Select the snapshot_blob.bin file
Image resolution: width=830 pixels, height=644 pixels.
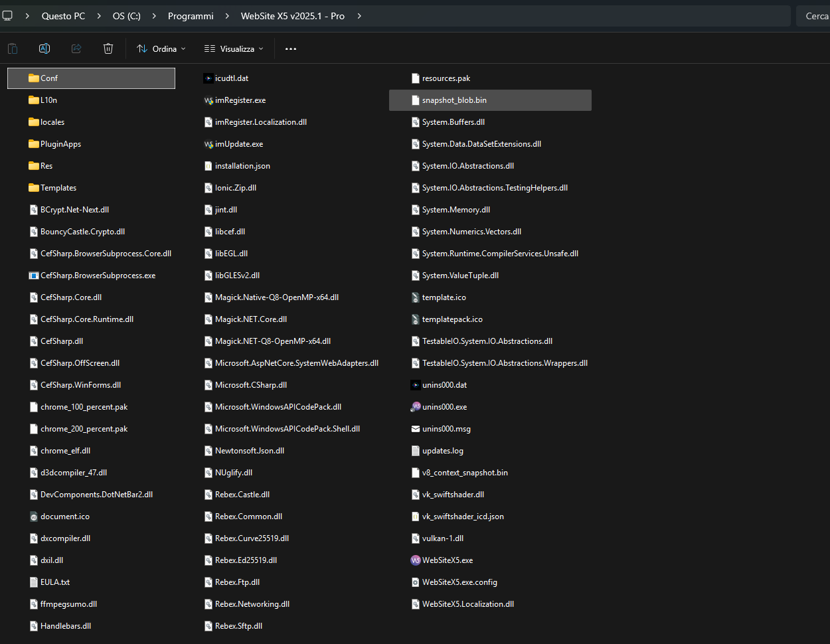pos(490,100)
